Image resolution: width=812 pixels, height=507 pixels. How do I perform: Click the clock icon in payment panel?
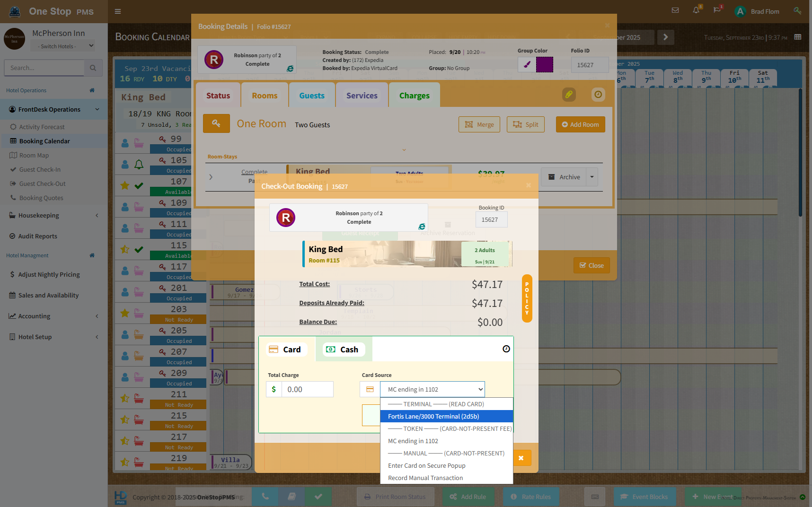click(x=506, y=349)
